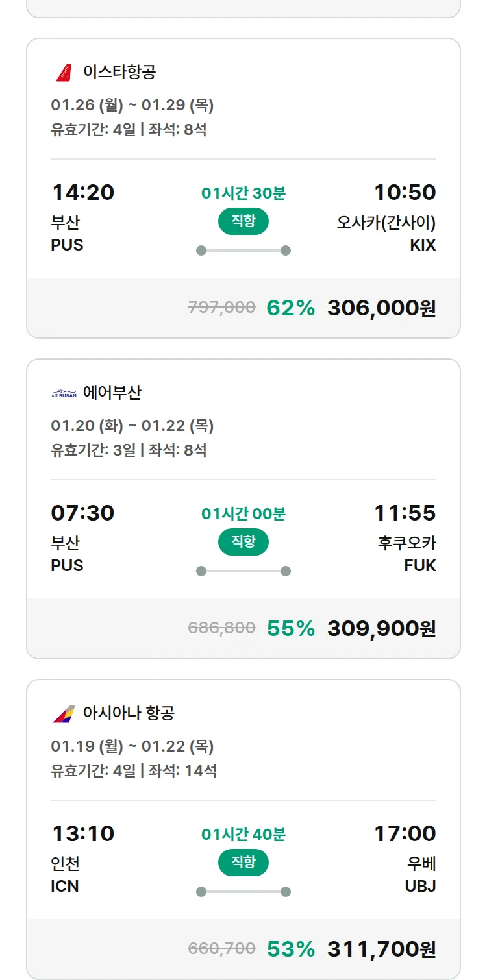Click the Air Busan airline logo
Image resolution: width=487 pixels, height=980 pixels.
(64, 393)
